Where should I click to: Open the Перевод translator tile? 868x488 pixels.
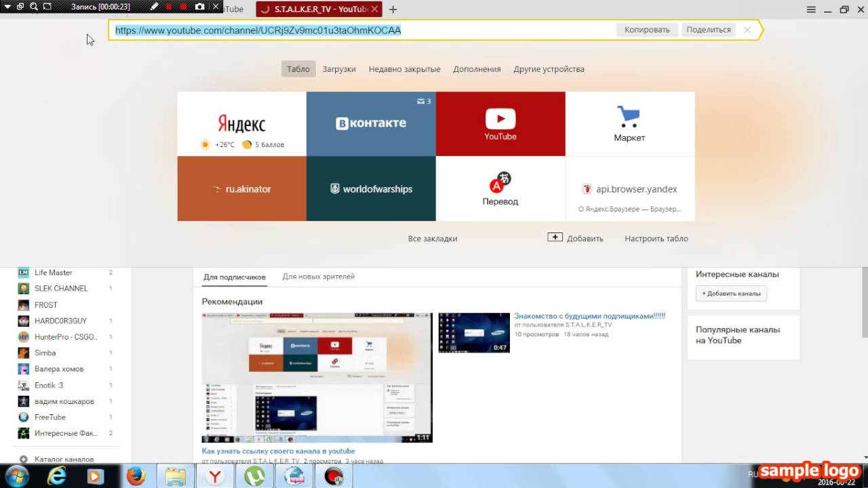click(500, 188)
